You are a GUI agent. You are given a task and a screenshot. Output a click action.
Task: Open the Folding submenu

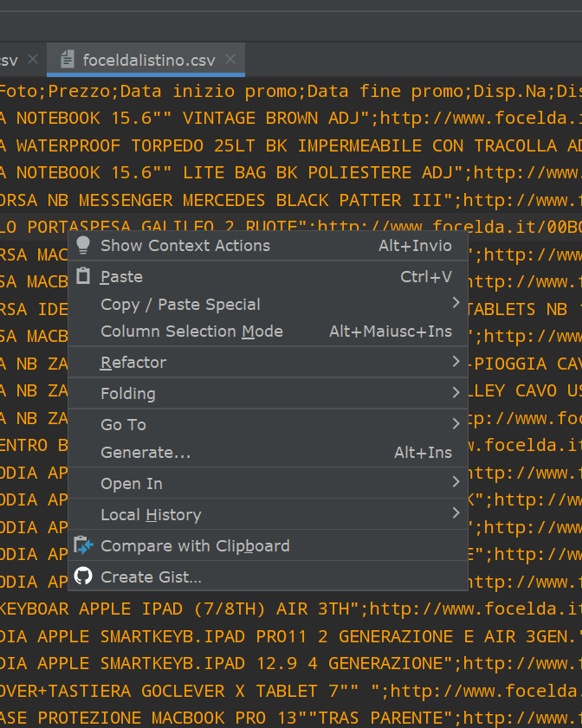coord(268,393)
